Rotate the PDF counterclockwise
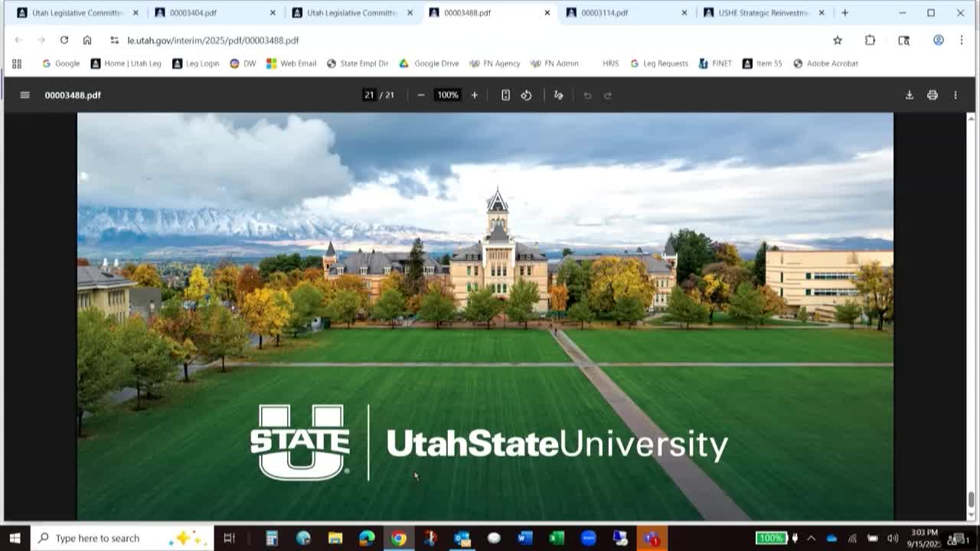 [526, 95]
